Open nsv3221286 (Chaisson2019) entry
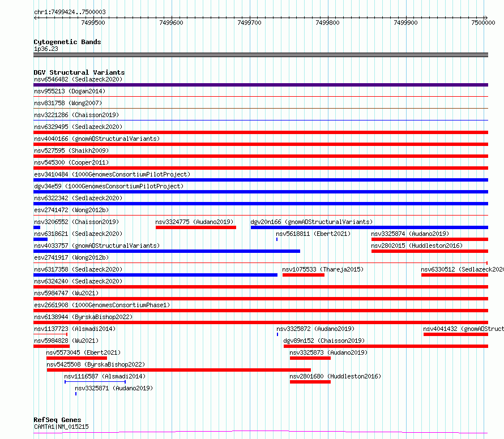 click(x=76, y=115)
